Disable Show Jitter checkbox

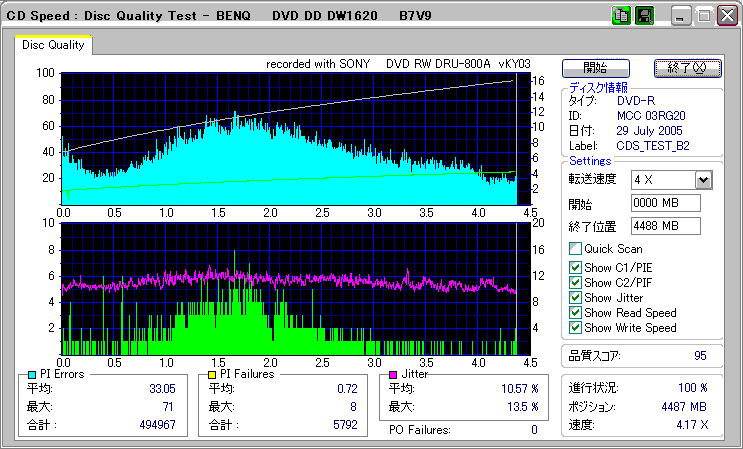click(x=575, y=298)
